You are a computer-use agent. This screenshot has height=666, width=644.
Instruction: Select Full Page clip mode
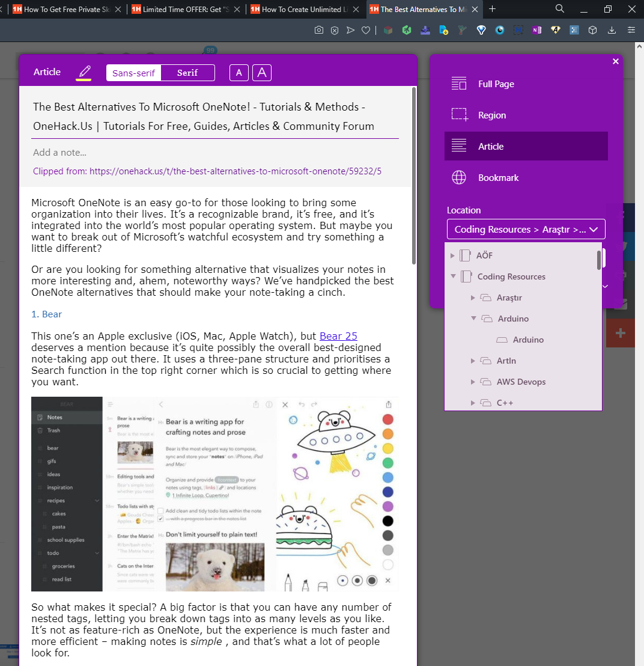click(496, 84)
